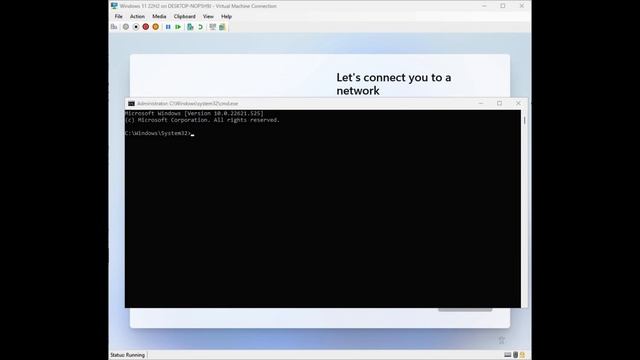Click the last green toolbar icon
Screen dimensions: 640x360
[222, 27]
